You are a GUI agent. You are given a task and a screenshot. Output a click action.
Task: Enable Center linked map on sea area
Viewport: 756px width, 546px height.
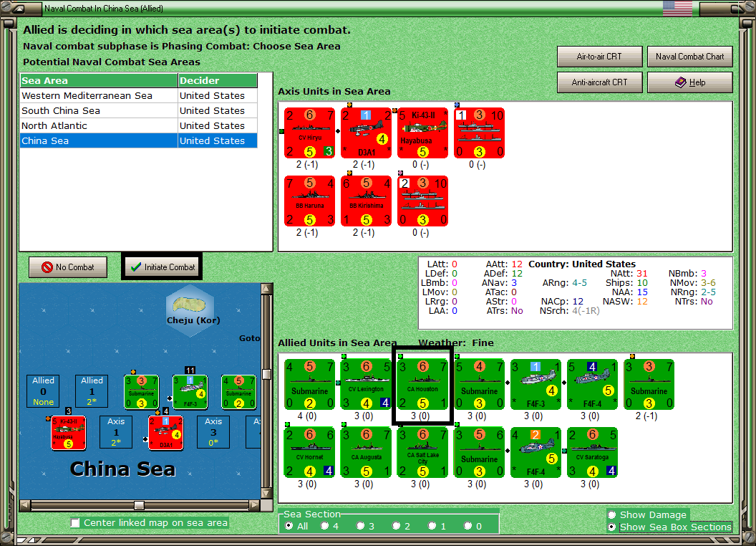pyautogui.click(x=75, y=523)
